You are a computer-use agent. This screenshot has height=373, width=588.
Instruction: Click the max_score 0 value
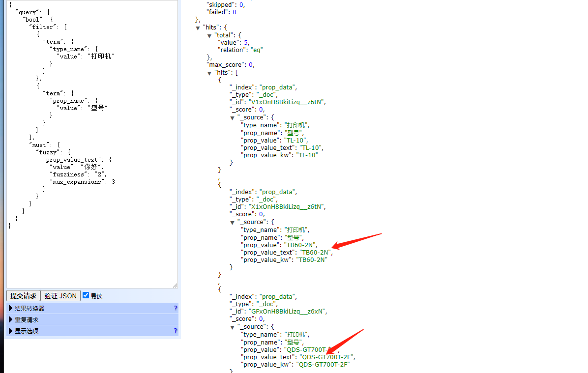251,65
